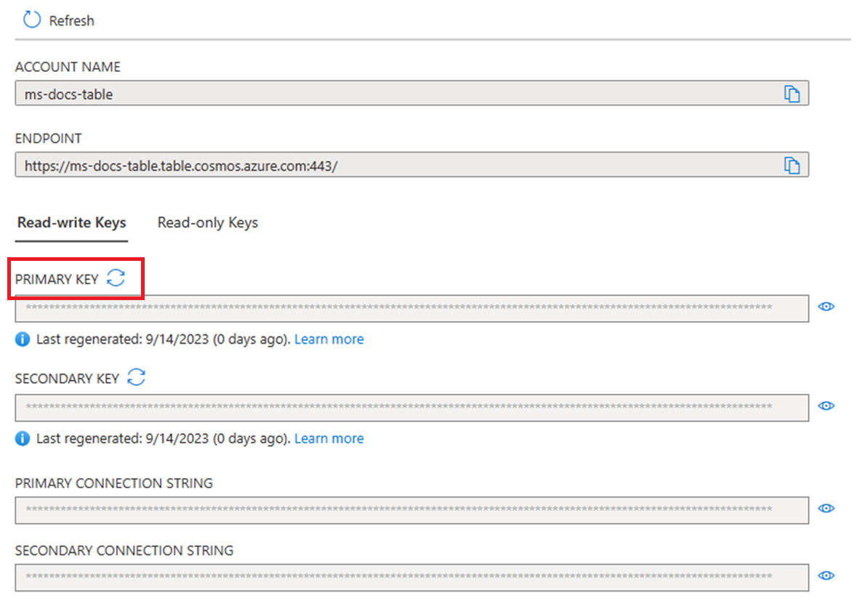Switch to the Read-only Keys tab
The image size is (868, 614).
coord(208,222)
